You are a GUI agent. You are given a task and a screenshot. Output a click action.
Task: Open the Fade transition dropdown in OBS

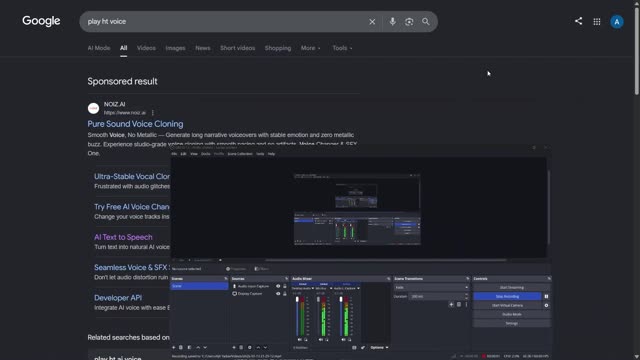tap(431, 287)
